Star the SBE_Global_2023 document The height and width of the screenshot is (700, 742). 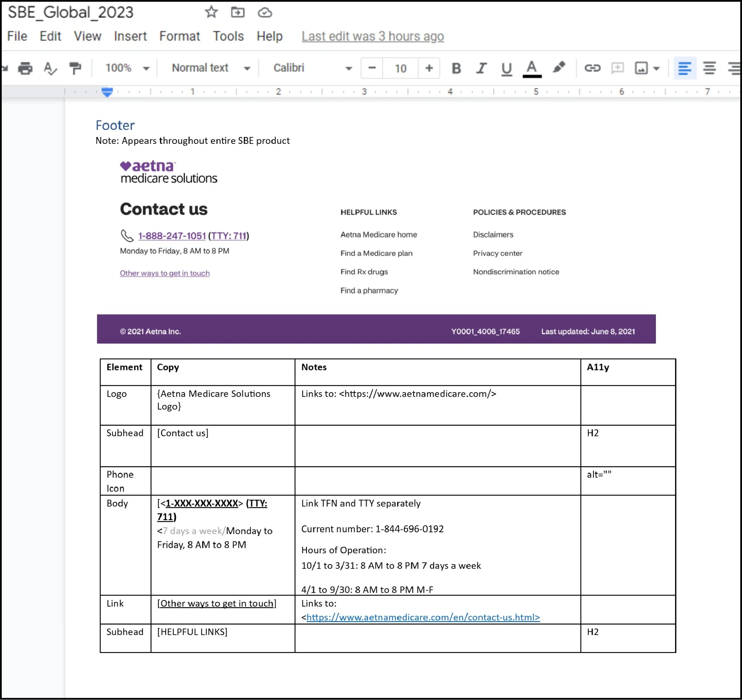point(211,12)
